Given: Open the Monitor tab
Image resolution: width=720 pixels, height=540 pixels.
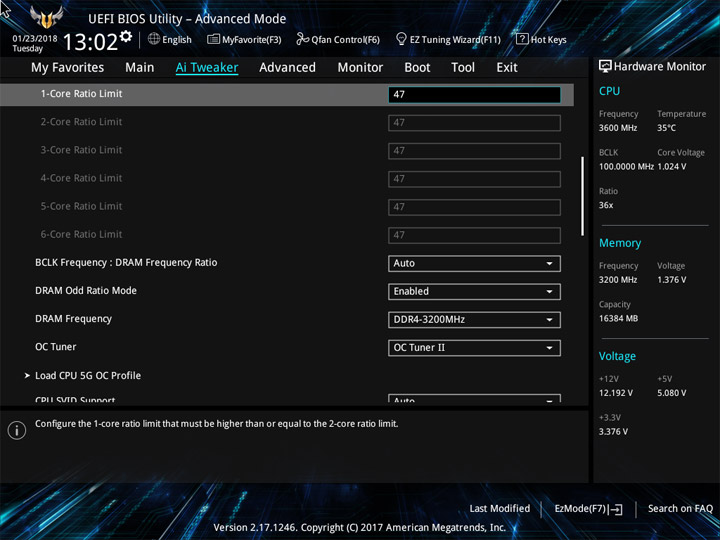Looking at the screenshot, I should tap(360, 68).
